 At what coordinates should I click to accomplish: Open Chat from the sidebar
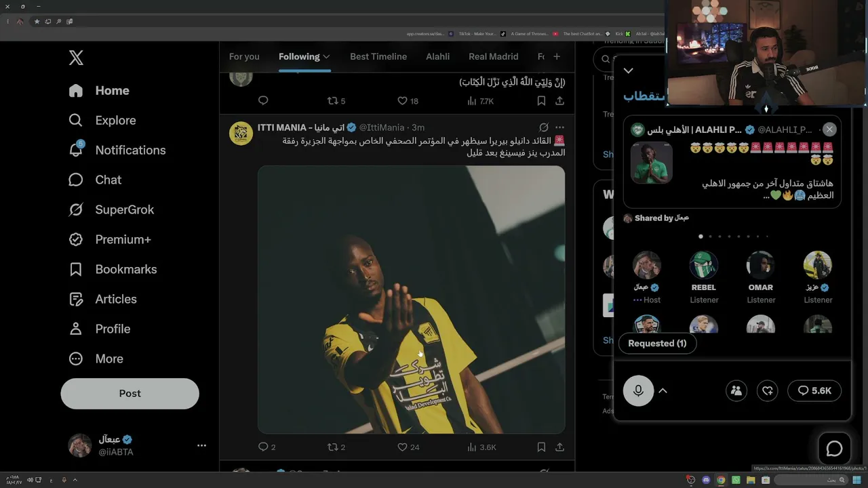[x=95, y=180]
